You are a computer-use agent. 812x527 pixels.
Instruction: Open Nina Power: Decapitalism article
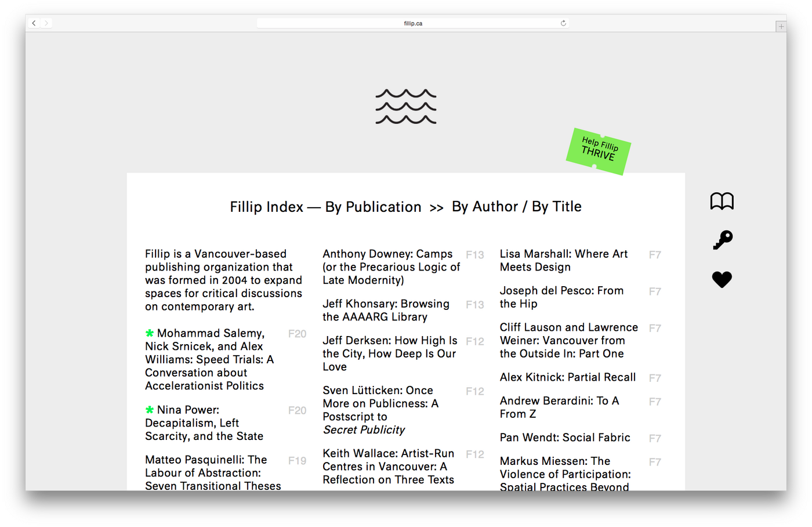(x=204, y=423)
